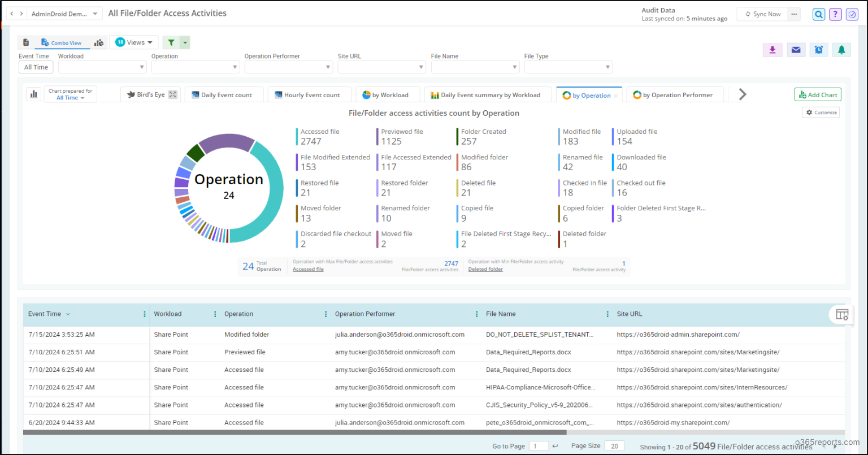Screen dimensions: 868x455
Task: Click the Customize gear button
Action: [x=821, y=112]
